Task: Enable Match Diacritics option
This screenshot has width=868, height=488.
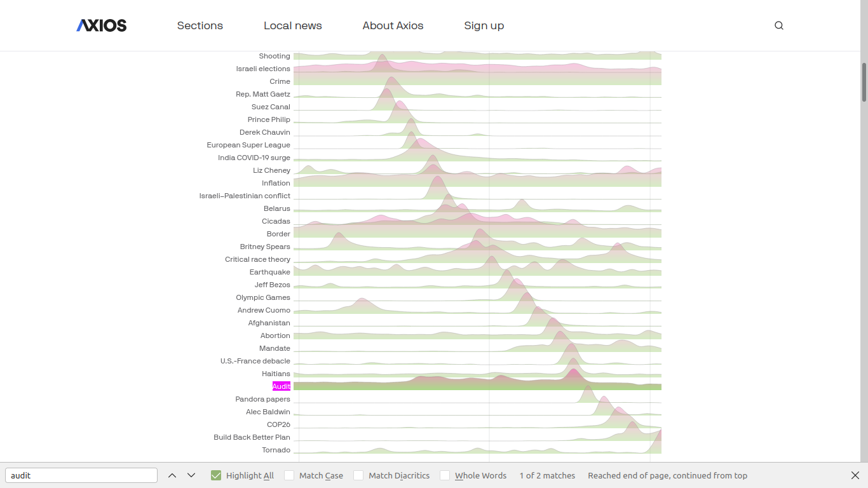Action: 358,475
